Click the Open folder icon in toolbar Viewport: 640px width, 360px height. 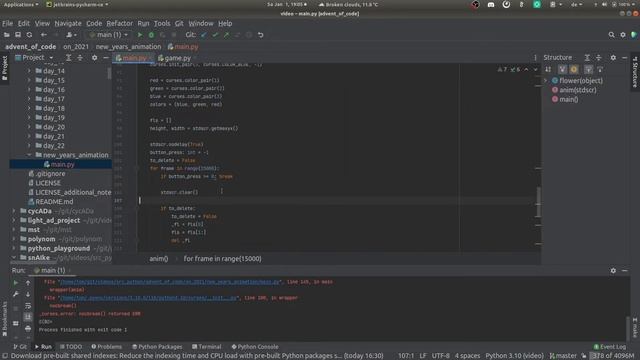[x=7, y=35]
